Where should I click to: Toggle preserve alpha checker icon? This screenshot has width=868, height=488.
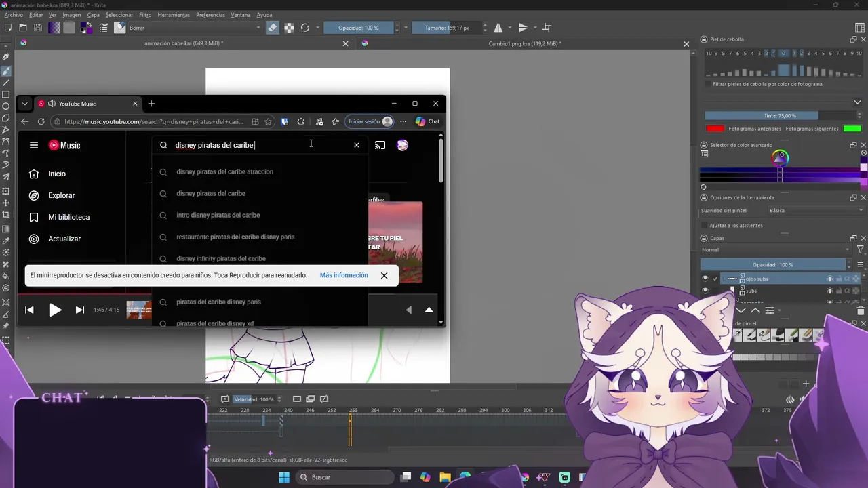coord(289,28)
